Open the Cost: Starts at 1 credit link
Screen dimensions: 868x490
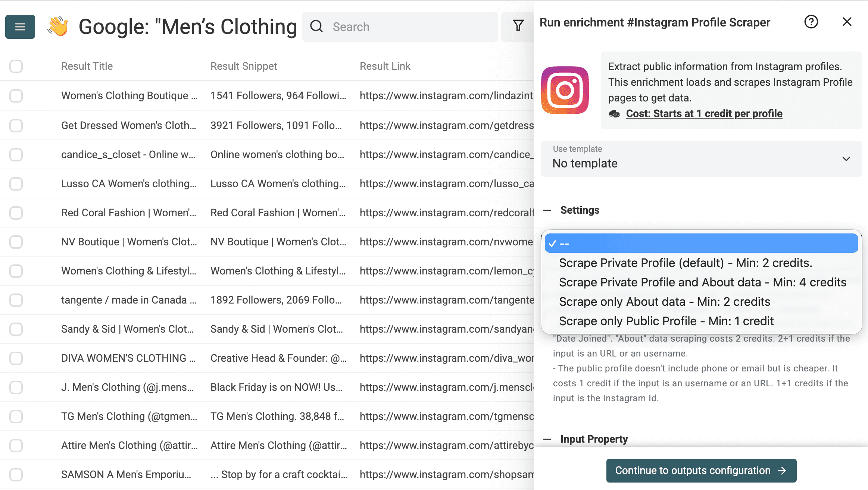(x=704, y=114)
